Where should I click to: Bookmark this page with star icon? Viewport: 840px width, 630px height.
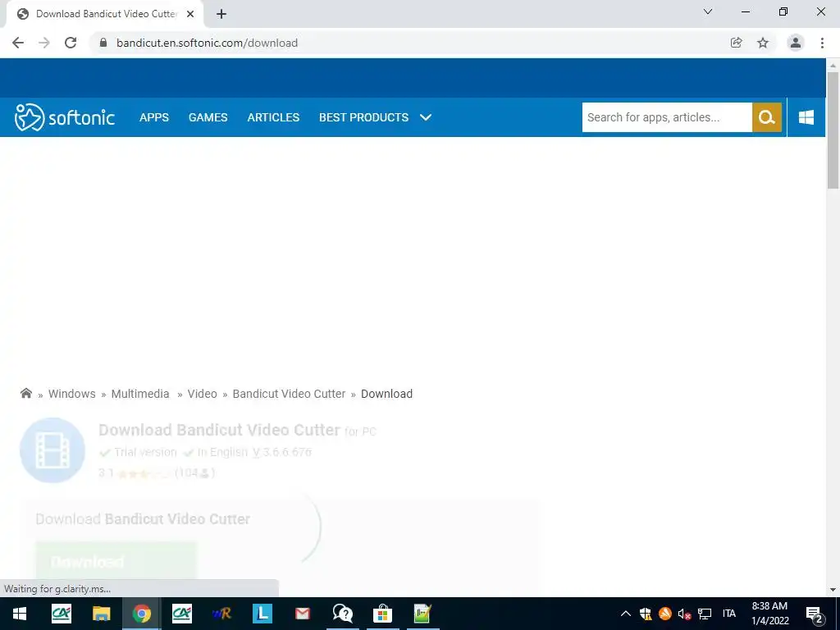pos(763,43)
